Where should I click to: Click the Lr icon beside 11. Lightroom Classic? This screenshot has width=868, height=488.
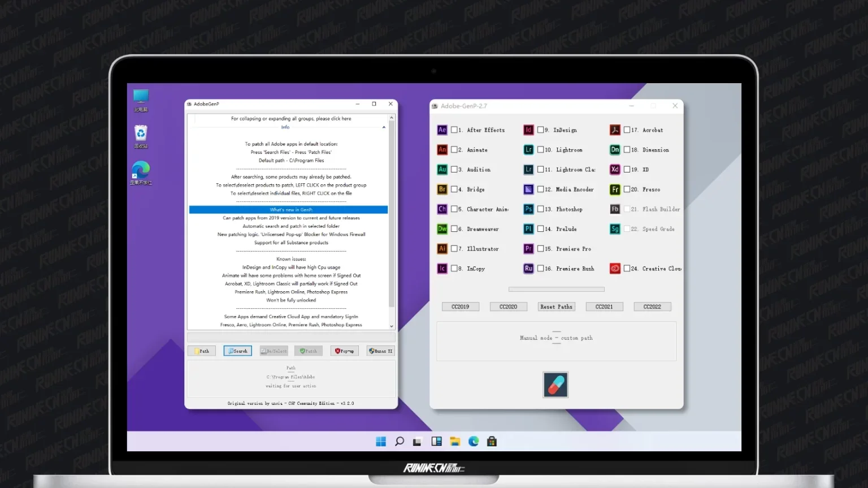528,170
